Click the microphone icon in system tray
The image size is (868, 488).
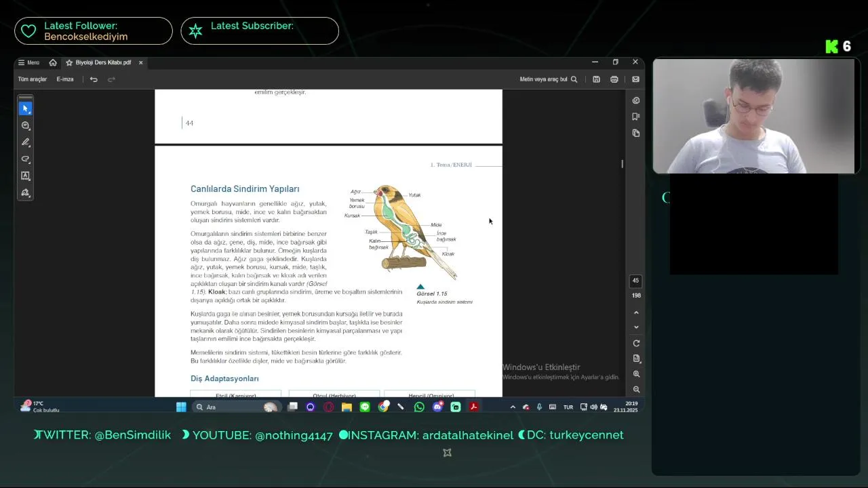539,407
